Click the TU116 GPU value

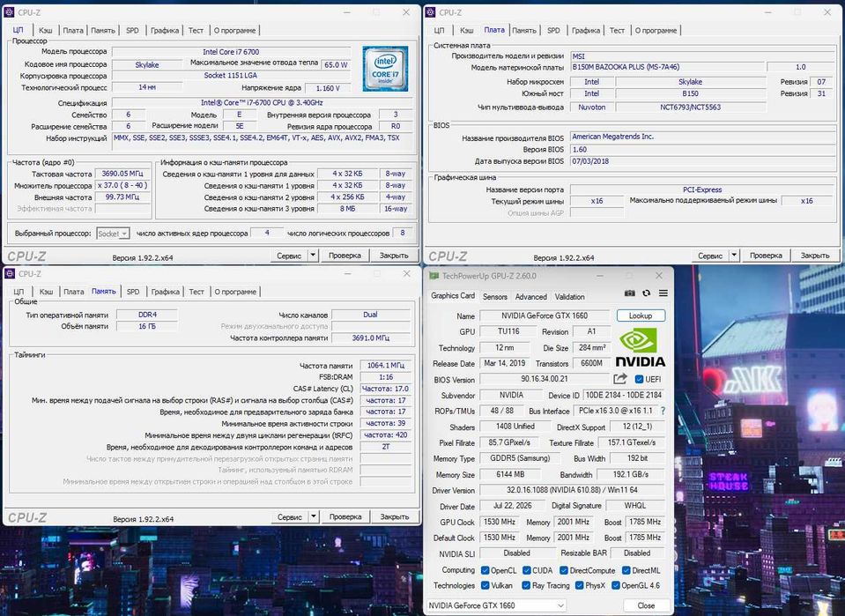tap(508, 331)
